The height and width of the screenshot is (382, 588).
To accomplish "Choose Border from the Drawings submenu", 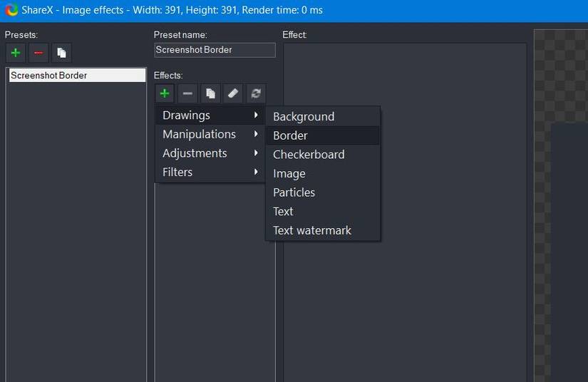I will [x=323, y=135].
